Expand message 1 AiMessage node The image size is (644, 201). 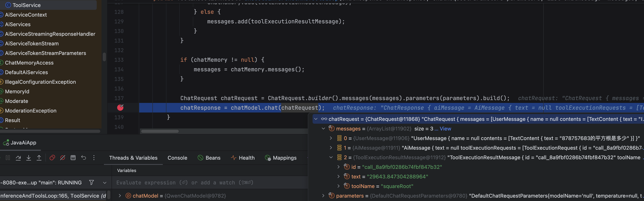pos(331,148)
